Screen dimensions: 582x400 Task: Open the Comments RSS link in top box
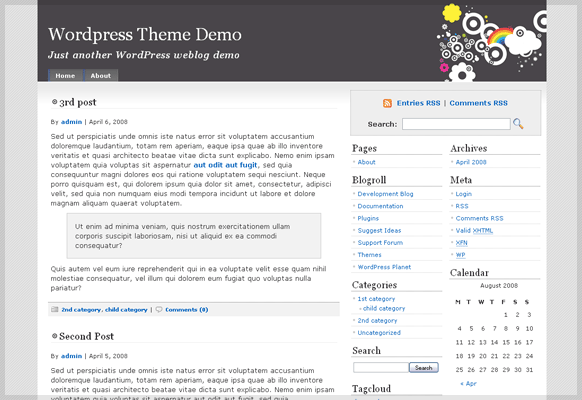[x=478, y=103]
